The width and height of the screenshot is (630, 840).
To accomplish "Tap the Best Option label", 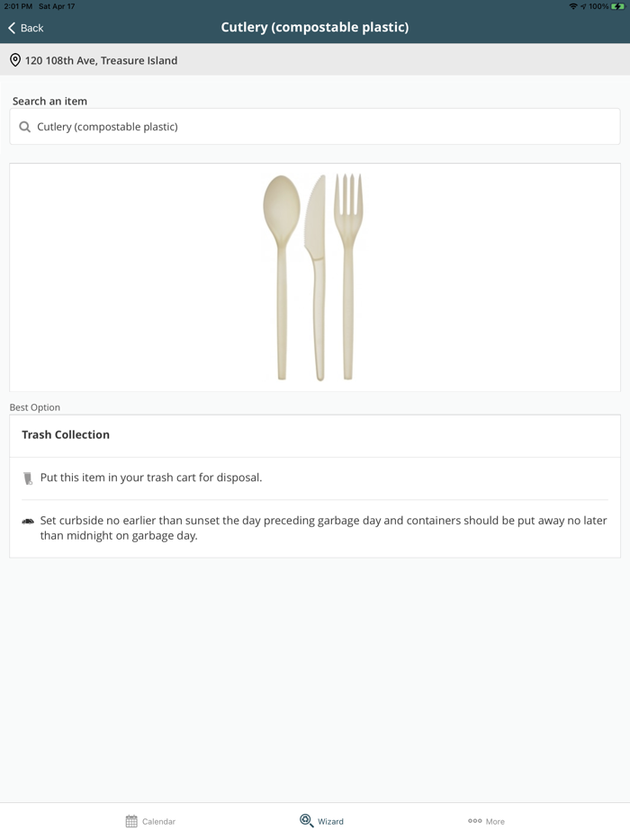I will [35, 407].
